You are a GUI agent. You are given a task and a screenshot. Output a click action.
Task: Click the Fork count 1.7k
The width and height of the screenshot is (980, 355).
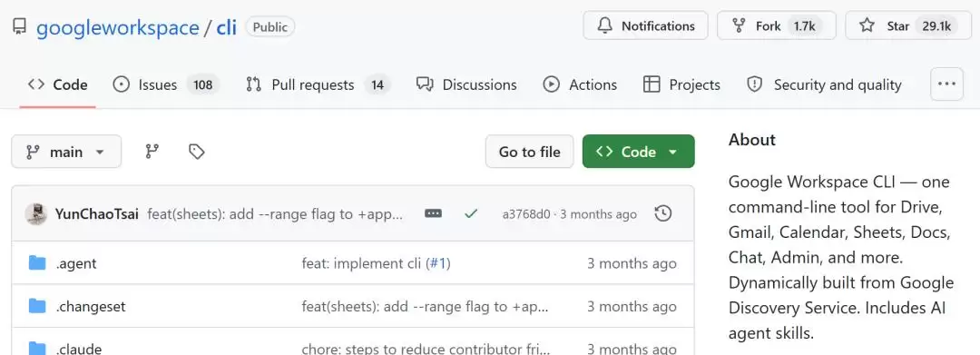[804, 25]
